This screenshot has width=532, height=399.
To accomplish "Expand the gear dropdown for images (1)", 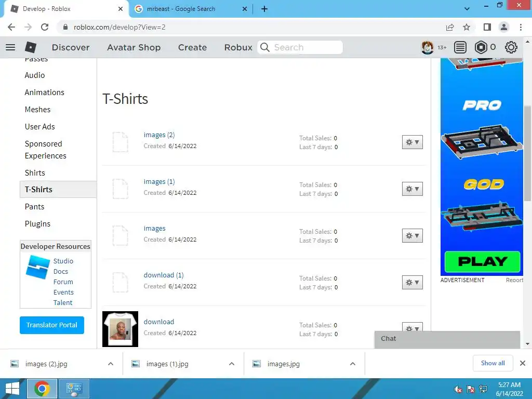I will [x=412, y=189].
